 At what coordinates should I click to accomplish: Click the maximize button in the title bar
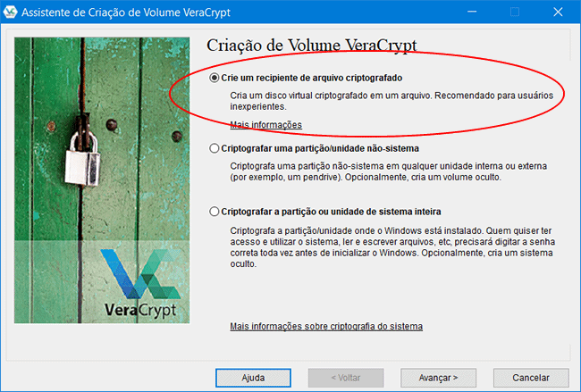click(515, 12)
